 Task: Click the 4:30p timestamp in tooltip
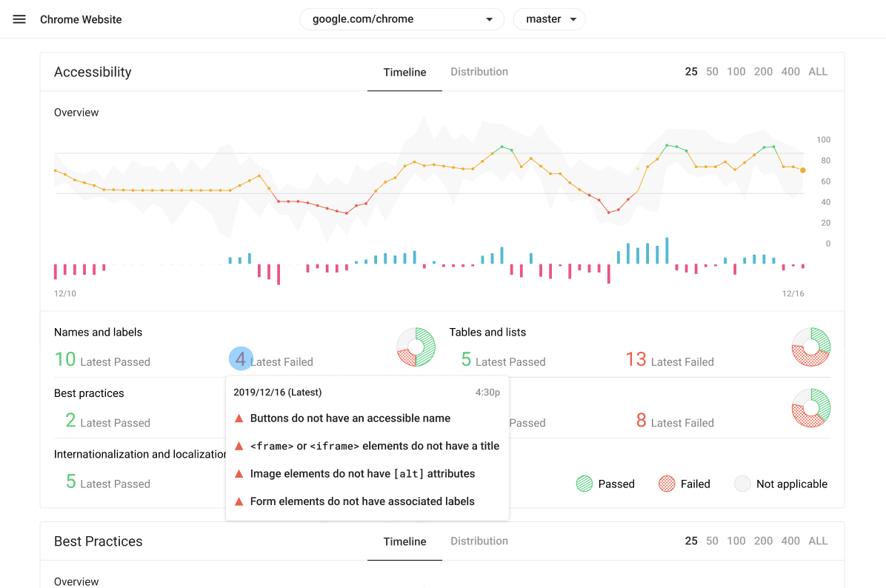487,392
